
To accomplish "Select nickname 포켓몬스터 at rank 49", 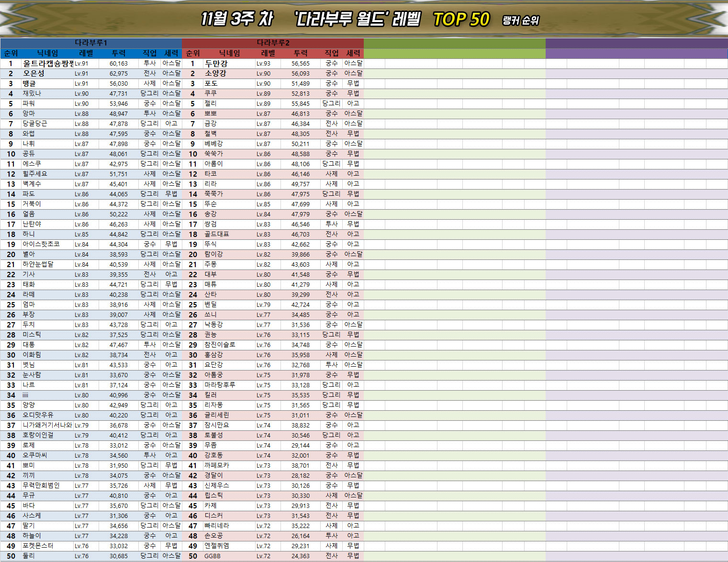I will pyautogui.click(x=38, y=546).
